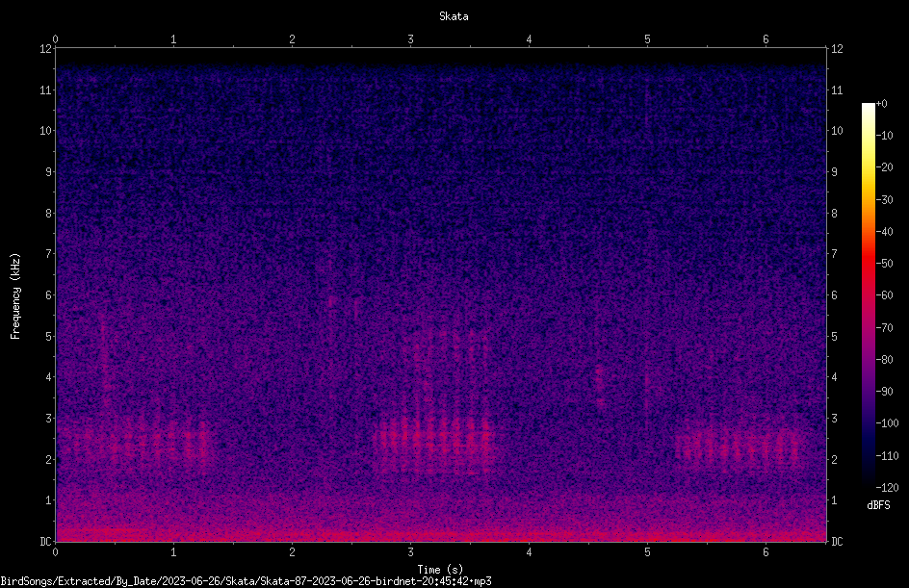Click the right frequency axis 'DC' label
Image resolution: width=909 pixels, height=588 pixels.
point(837,542)
